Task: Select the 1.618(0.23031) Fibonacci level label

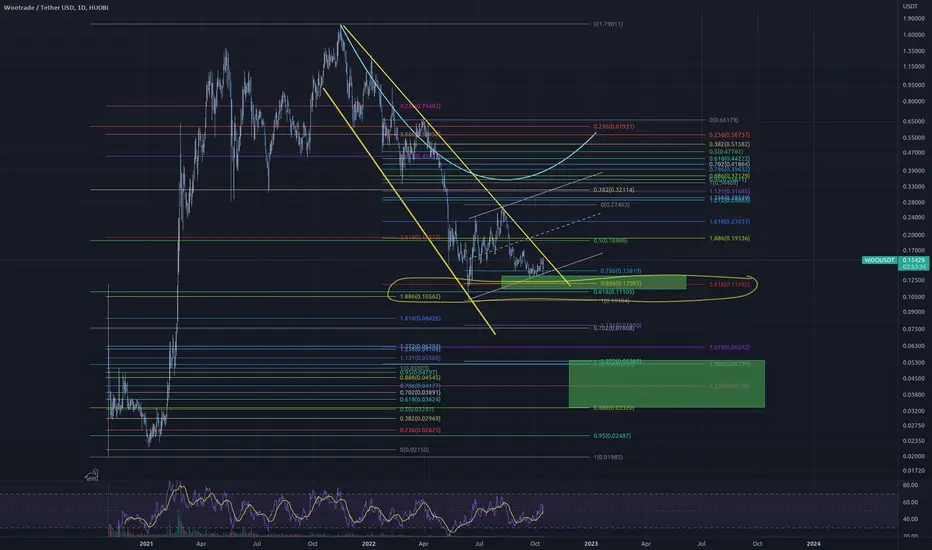Action: (729, 222)
